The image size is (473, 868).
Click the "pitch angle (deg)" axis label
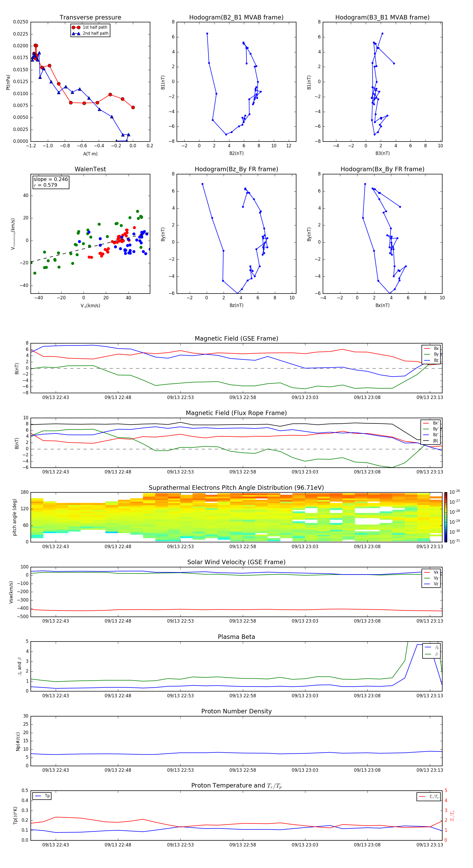click(14, 517)
